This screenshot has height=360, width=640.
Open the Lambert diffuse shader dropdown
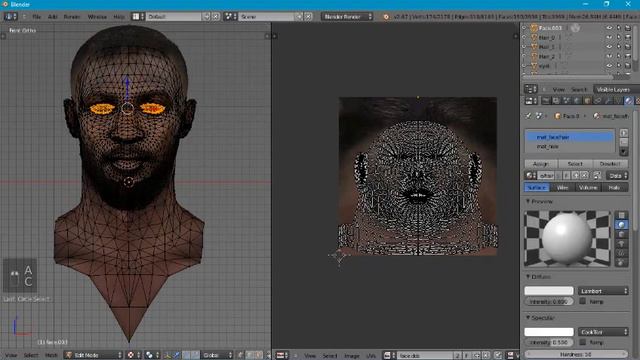tap(603, 291)
